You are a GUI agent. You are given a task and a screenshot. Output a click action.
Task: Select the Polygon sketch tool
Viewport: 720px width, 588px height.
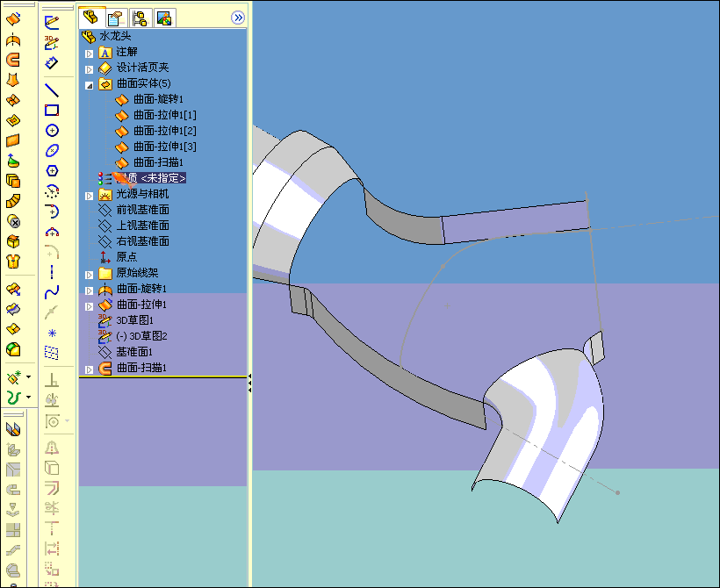pyautogui.click(x=52, y=171)
